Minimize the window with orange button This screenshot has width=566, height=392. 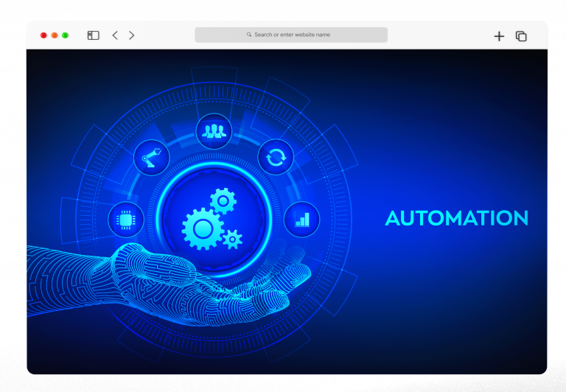coord(55,35)
